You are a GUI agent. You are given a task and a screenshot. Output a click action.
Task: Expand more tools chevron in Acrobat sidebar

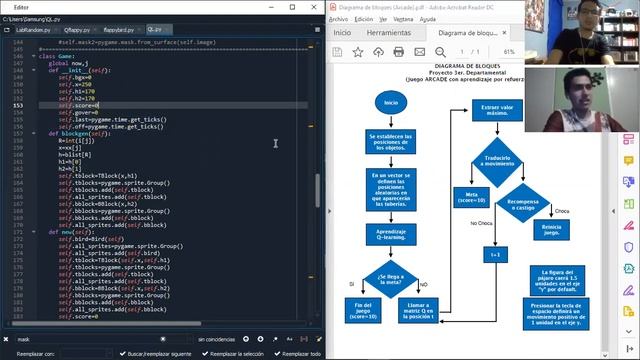coord(629,331)
